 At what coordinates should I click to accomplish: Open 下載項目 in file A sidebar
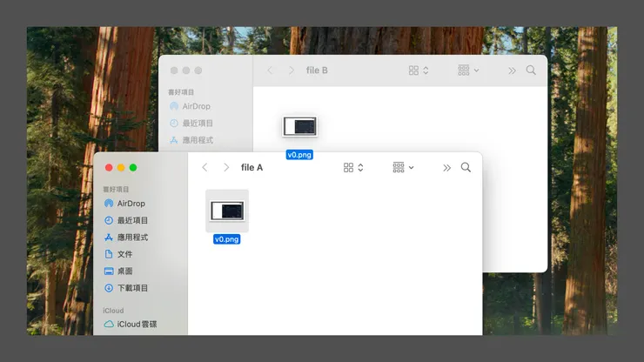[126, 288]
